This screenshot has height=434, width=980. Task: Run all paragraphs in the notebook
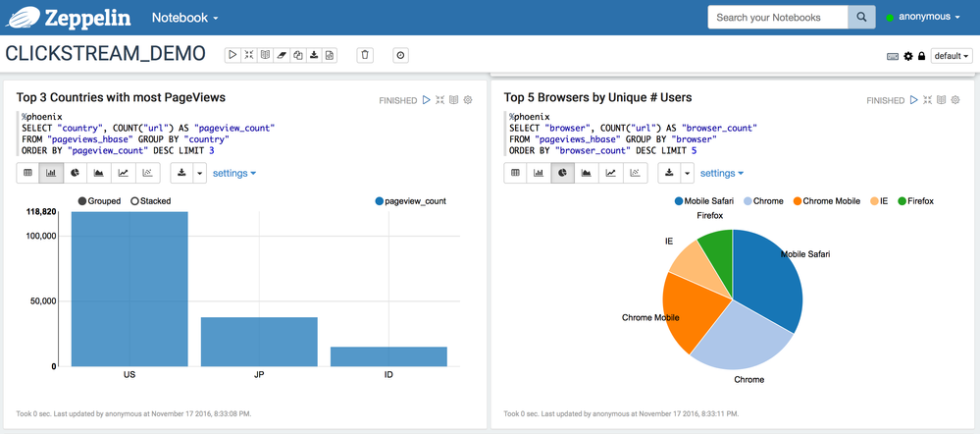click(x=232, y=55)
